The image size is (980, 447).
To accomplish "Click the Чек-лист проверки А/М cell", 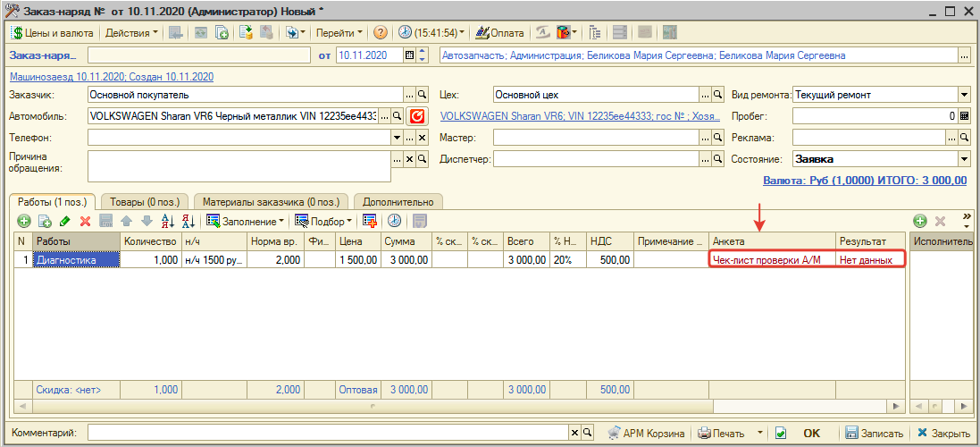I will [773, 259].
